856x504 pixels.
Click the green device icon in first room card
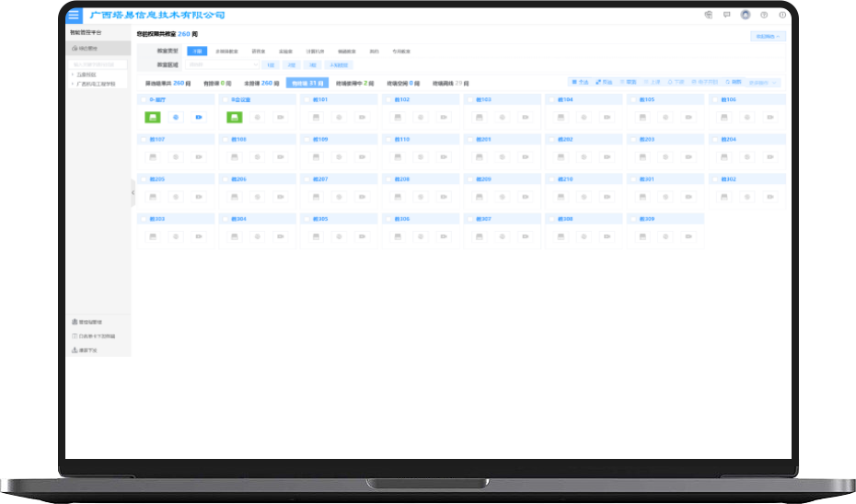[153, 118]
